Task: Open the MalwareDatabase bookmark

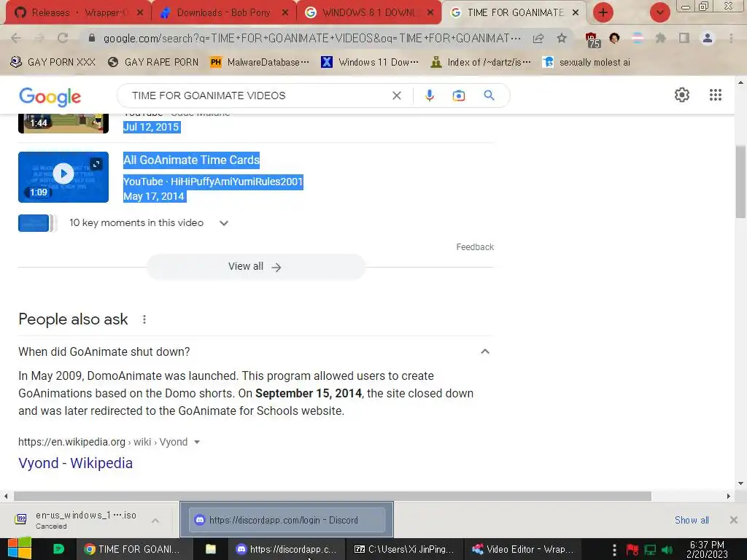Action: (260, 62)
